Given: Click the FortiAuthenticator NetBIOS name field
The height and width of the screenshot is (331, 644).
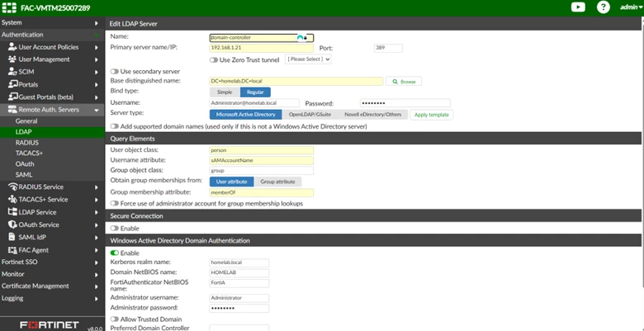Looking at the screenshot, I should [x=239, y=283].
